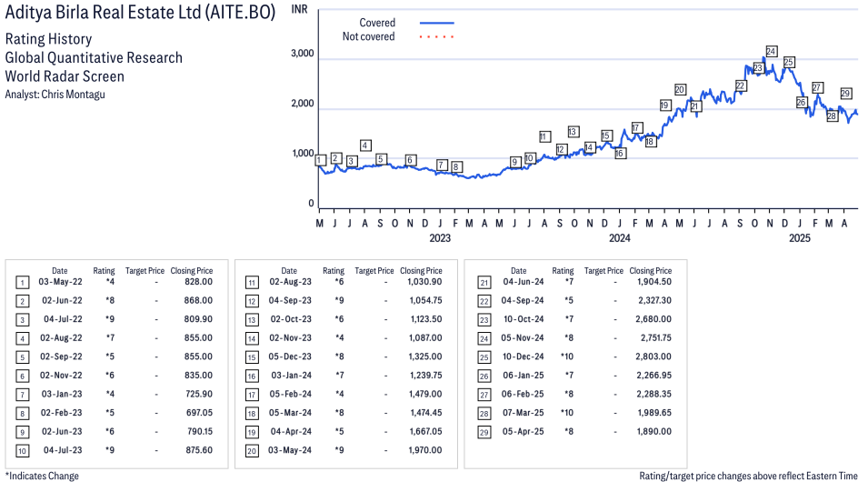868x482 pixels.
Task: Click chart marker 8 on the chart
Action: coord(456,166)
